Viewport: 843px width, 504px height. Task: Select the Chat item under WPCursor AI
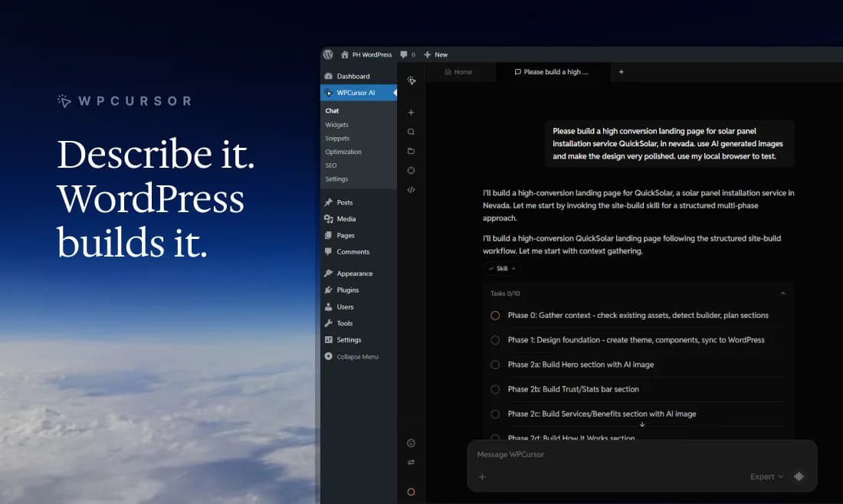332,110
